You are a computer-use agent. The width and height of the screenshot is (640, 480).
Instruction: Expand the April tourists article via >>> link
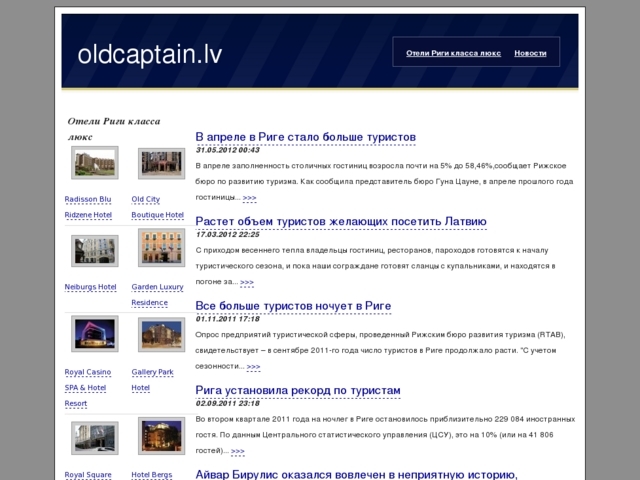click(249, 198)
